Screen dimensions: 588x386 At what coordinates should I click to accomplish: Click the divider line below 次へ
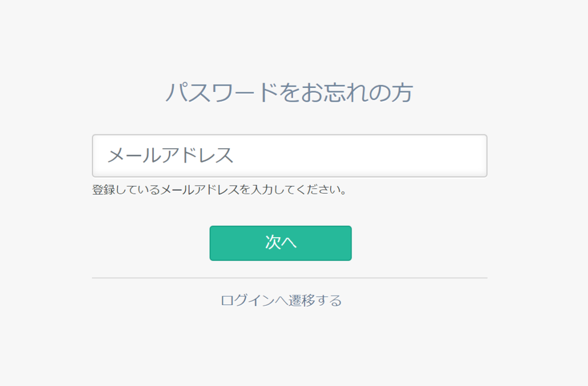coord(289,278)
